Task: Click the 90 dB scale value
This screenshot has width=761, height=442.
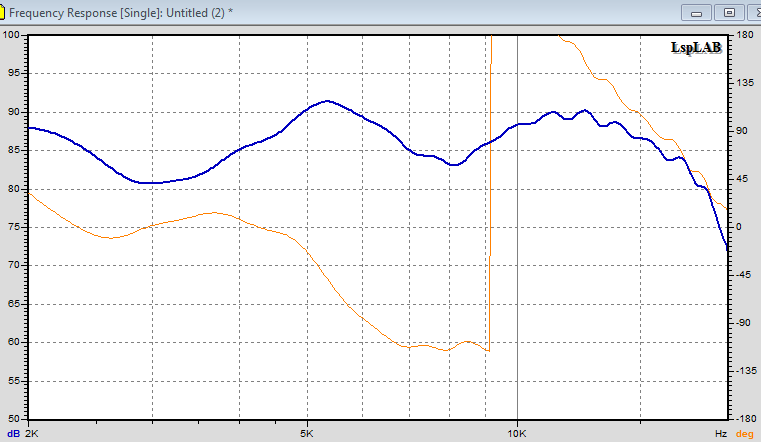Action: [x=13, y=112]
